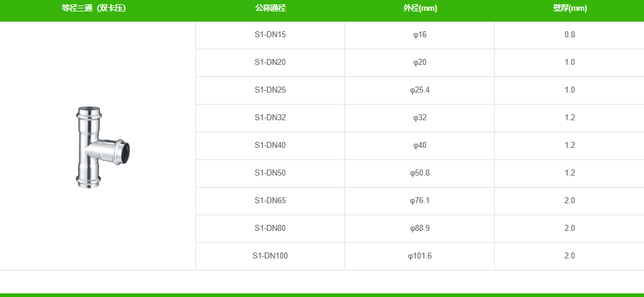Select the S1-DN50 cell
644x297 pixels.
tap(270, 173)
